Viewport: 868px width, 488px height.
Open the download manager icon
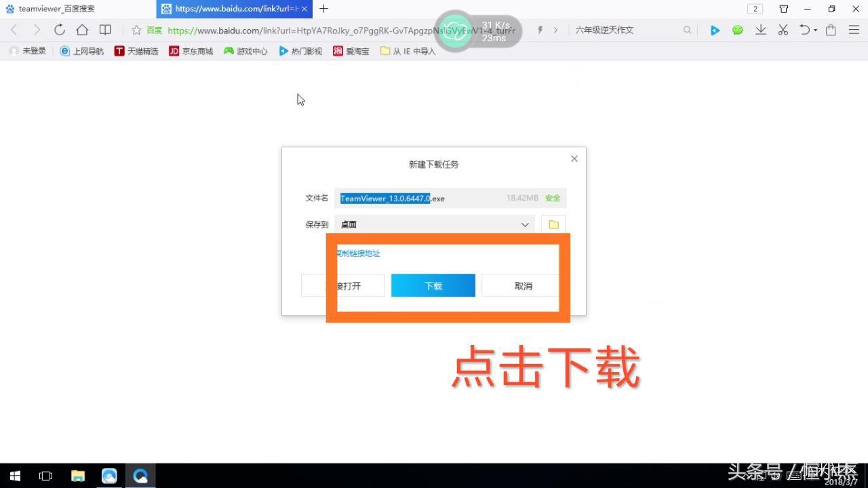pyautogui.click(x=760, y=29)
